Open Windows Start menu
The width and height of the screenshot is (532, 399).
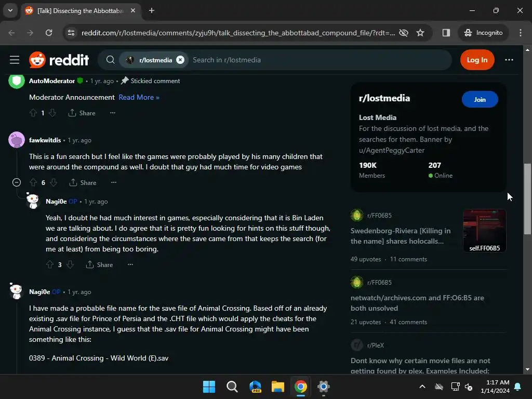click(x=209, y=387)
